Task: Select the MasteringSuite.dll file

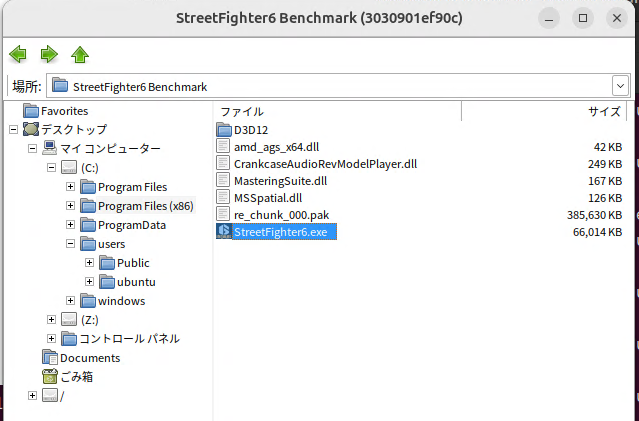Action: point(280,181)
